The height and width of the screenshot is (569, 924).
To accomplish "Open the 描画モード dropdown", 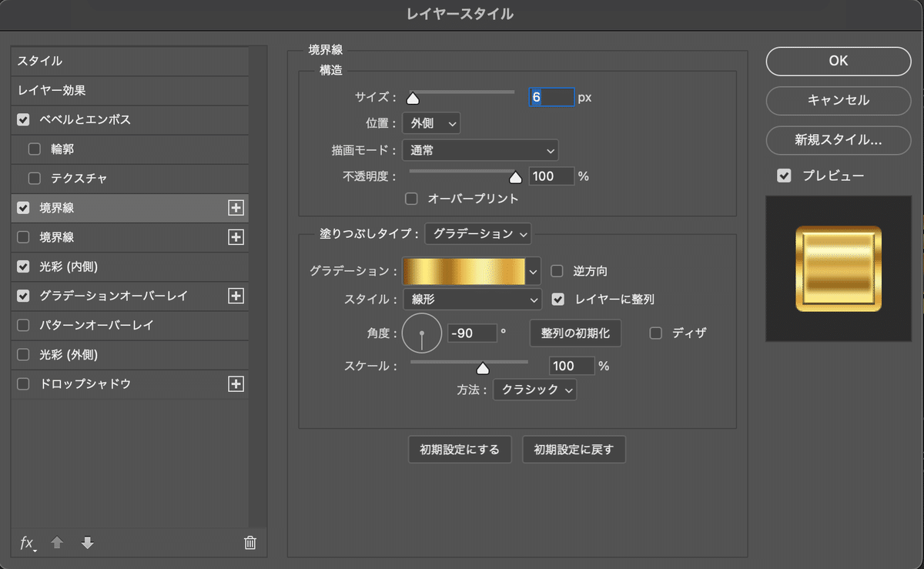I will coord(480,150).
